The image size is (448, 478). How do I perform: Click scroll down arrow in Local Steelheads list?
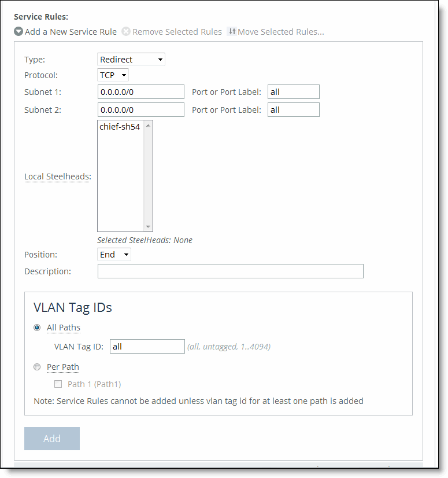pos(148,226)
